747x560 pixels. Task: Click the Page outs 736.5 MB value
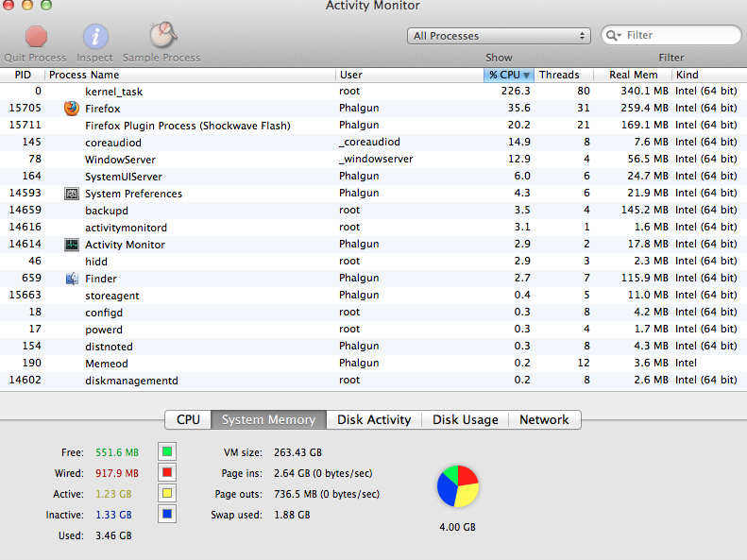tap(327, 494)
